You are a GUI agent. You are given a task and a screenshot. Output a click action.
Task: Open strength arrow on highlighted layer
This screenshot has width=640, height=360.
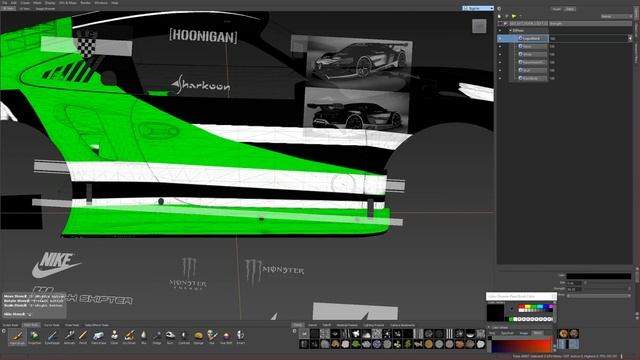point(630,38)
